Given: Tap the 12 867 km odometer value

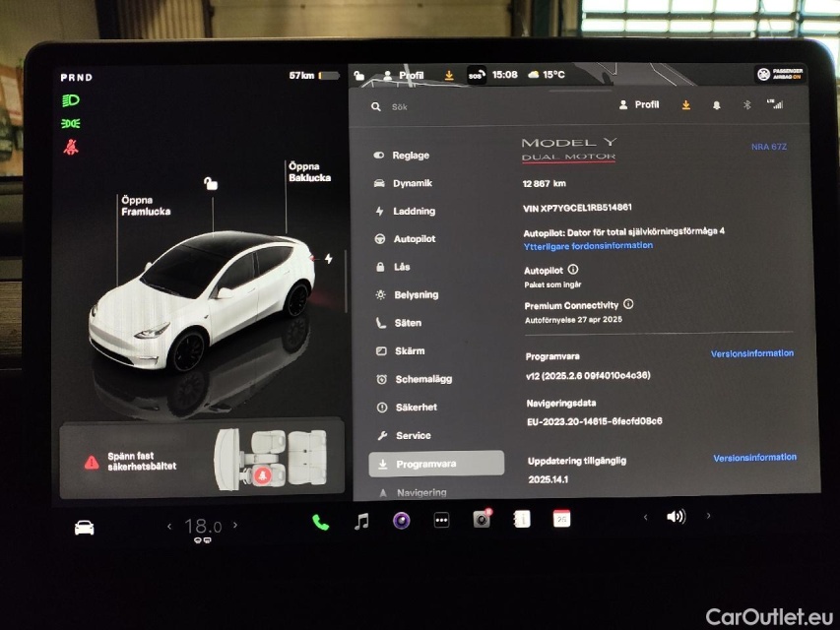Looking at the screenshot, I should [544, 183].
